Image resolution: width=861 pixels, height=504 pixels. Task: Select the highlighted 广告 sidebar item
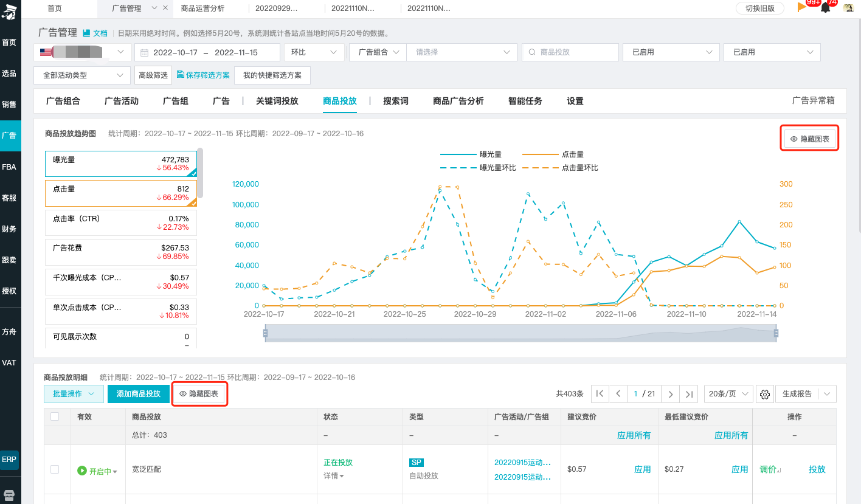pos(9,136)
